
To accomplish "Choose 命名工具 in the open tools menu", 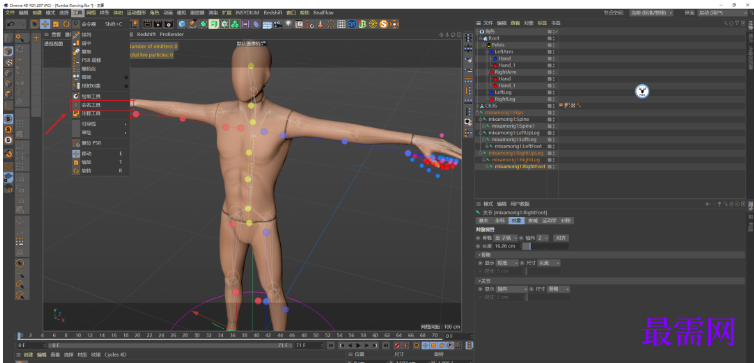I will pos(91,105).
